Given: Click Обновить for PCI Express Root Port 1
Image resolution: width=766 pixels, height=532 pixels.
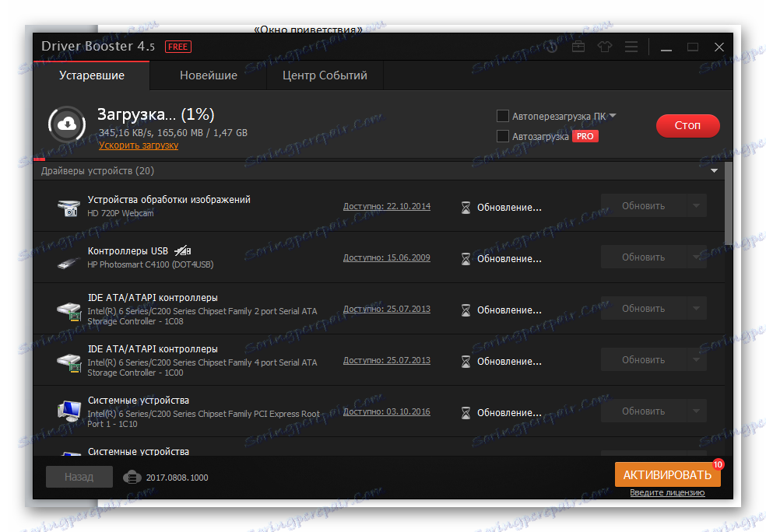Looking at the screenshot, I should click(x=643, y=411).
